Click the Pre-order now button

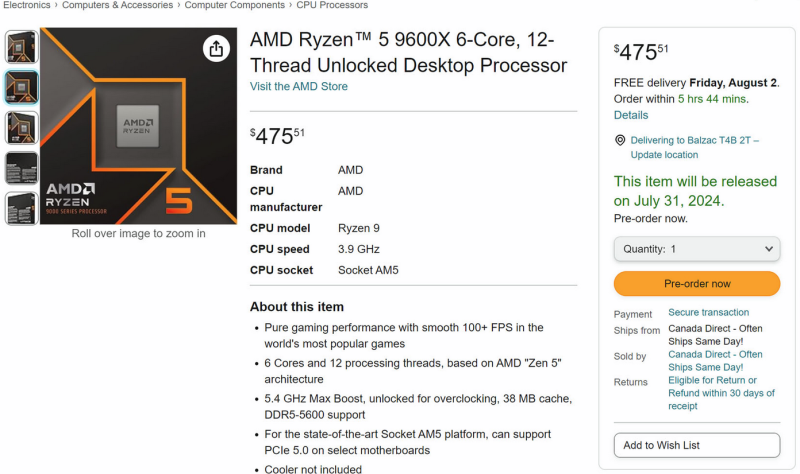(x=696, y=284)
